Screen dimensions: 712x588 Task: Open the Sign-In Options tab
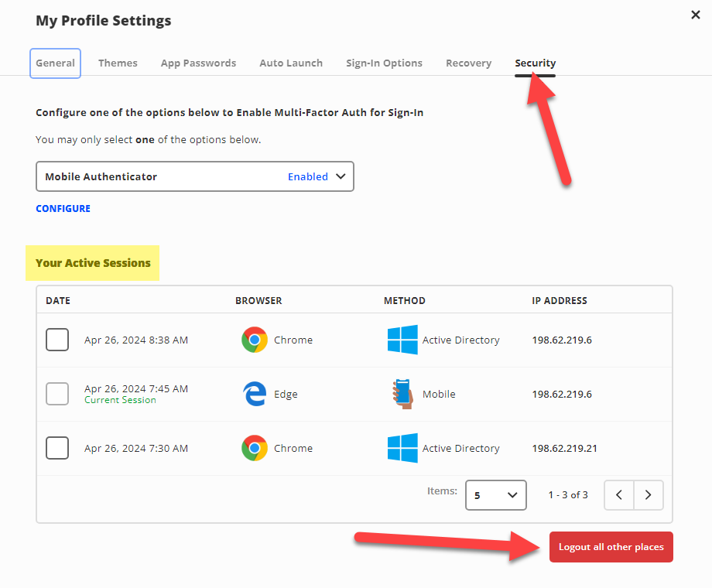tap(384, 63)
